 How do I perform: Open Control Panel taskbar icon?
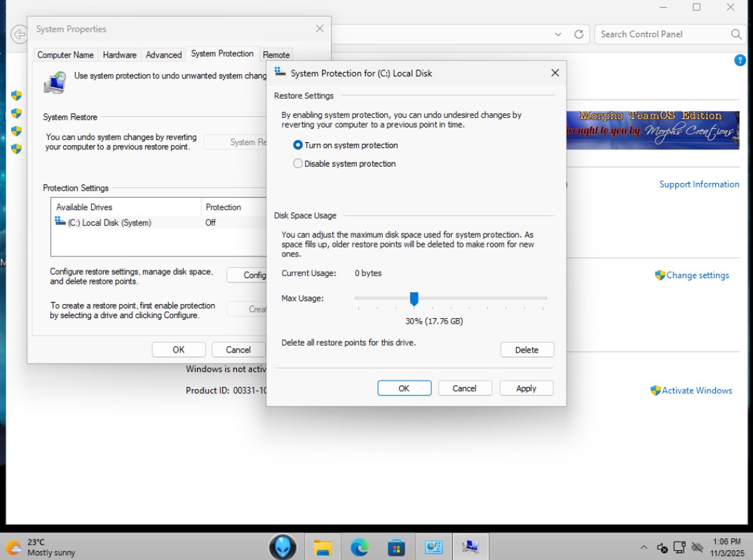(433, 547)
